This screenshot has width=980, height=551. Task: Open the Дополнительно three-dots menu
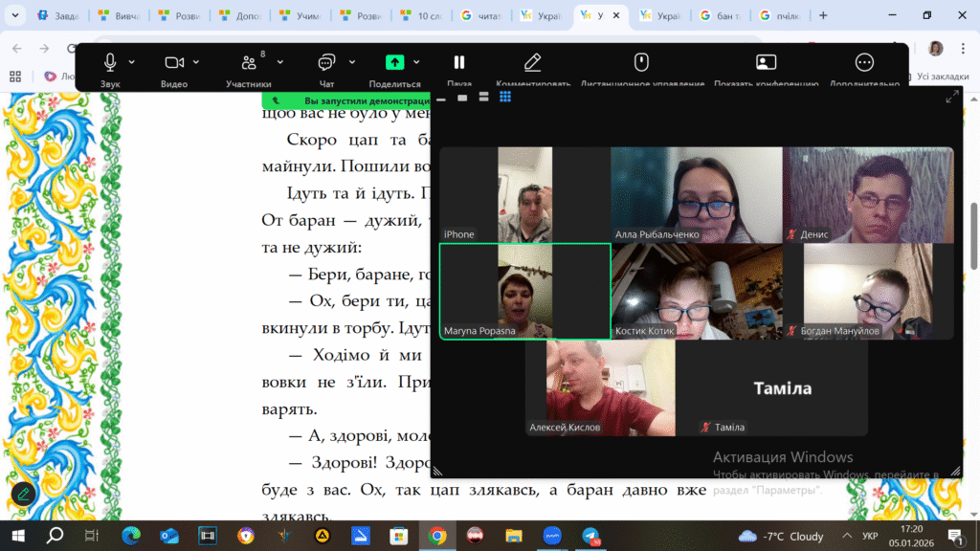[864, 62]
